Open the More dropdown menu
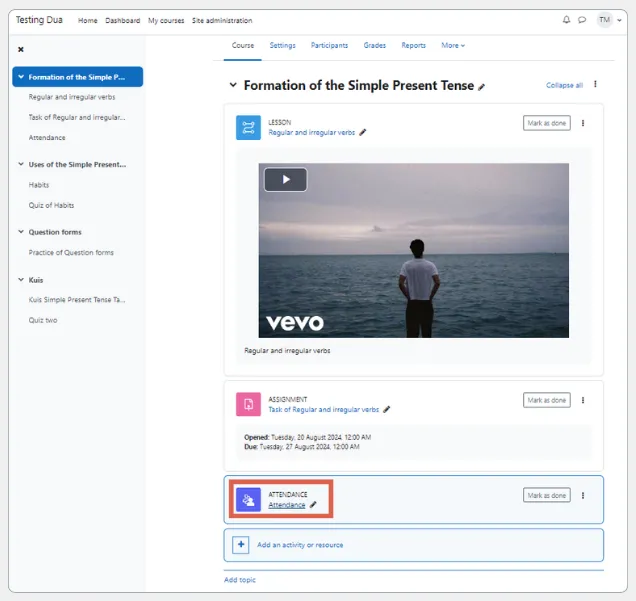Viewport: 636px width, 601px height. (453, 45)
